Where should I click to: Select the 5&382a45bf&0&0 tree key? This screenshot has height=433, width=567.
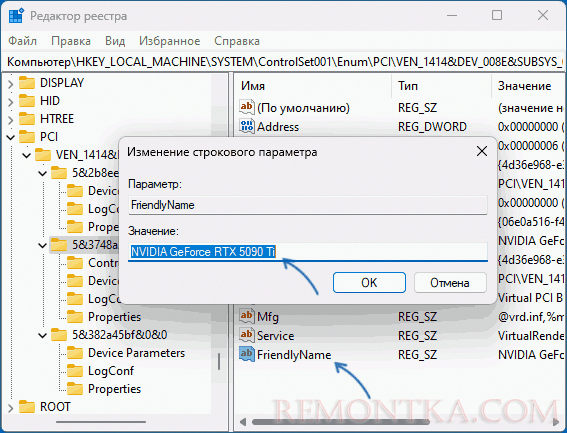[120, 335]
